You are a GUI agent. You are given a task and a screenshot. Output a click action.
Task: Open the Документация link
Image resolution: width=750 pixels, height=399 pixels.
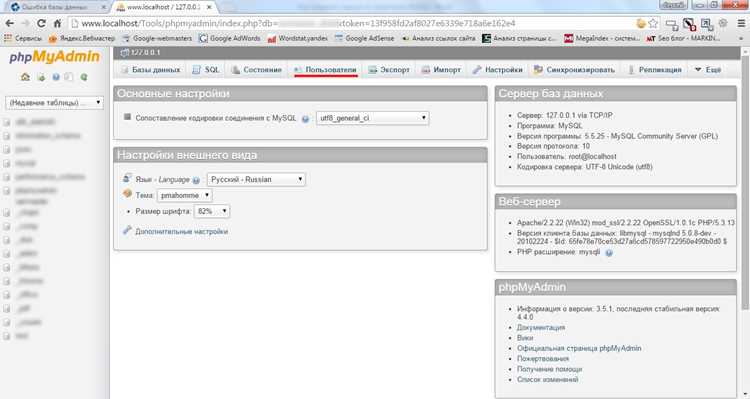[540, 328]
